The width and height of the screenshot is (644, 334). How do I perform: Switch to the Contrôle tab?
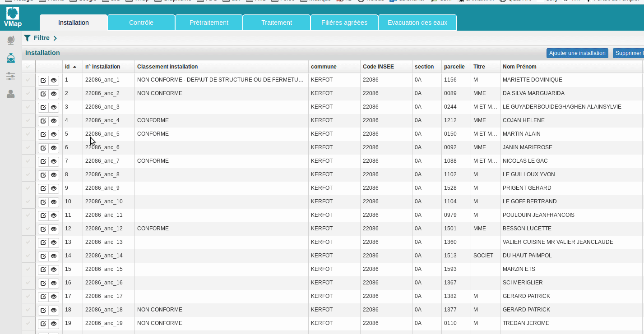(x=141, y=23)
